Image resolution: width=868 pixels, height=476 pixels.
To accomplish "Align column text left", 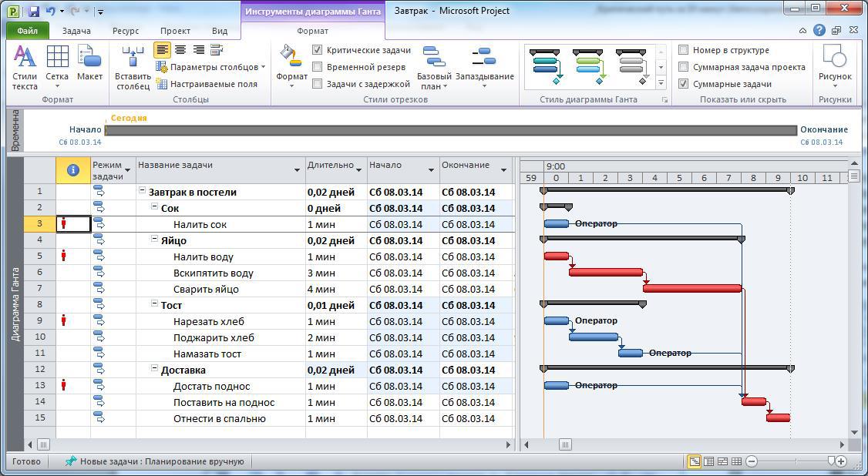I will pos(162,50).
